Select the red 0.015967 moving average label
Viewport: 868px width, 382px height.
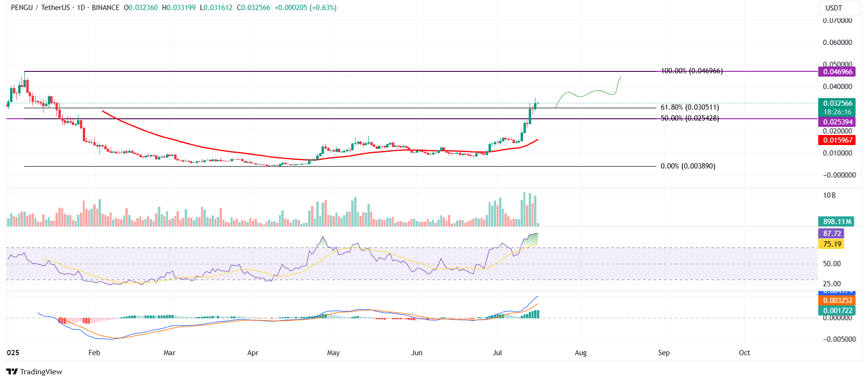[x=837, y=140]
